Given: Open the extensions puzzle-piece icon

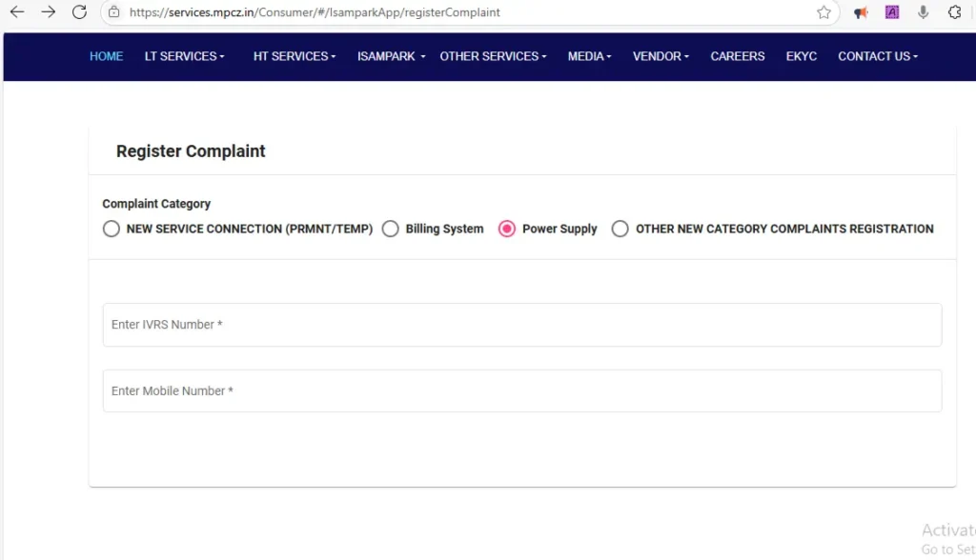Looking at the screenshot, I should 955,11.
